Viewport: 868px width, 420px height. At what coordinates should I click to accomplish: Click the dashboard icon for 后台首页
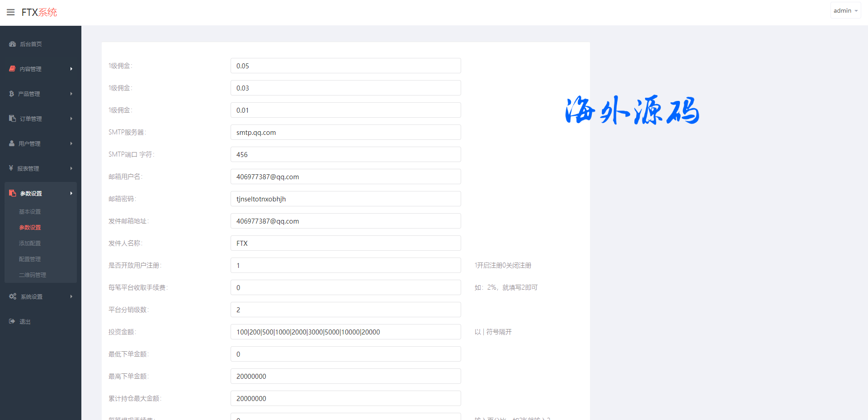point(13,44)
